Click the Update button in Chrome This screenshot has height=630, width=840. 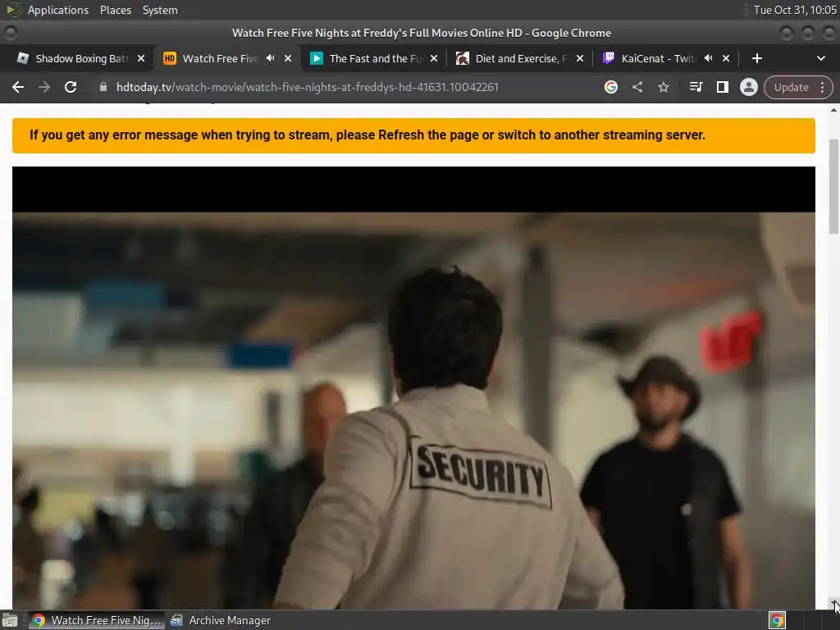pyautogui.click(x=791, y=87)
